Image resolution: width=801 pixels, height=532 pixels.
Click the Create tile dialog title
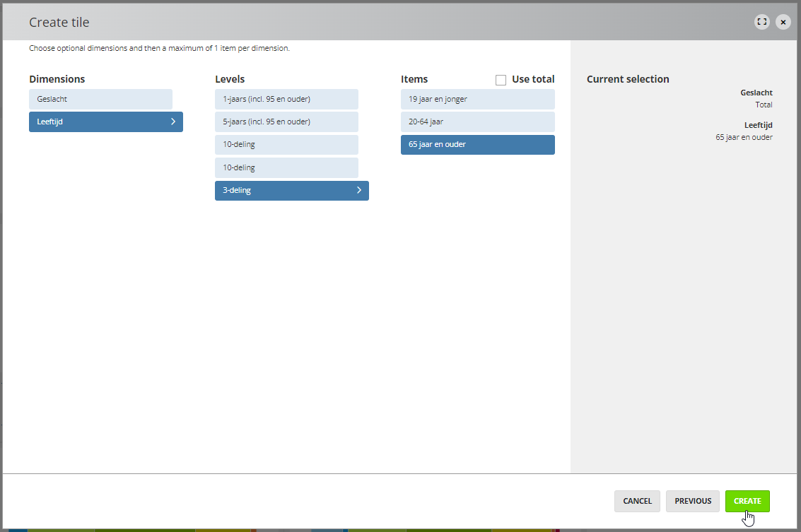(x=59, y=23)
